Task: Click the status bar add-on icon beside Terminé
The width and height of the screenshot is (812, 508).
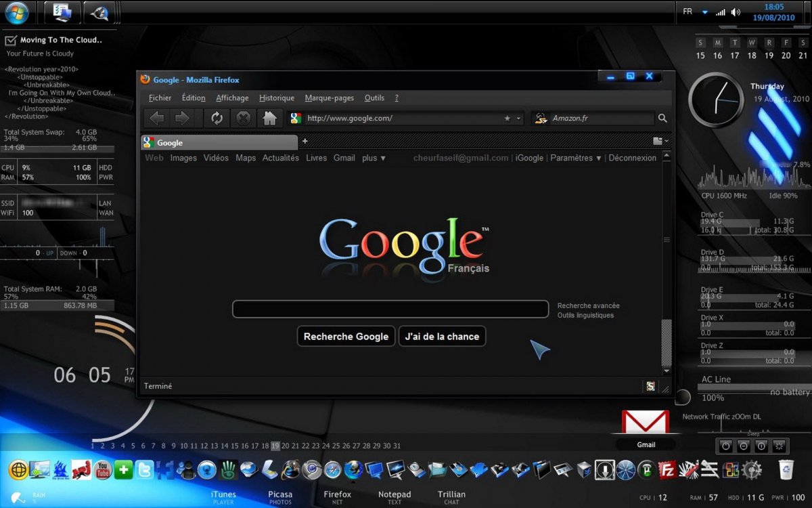Action: click(x=650, y=386)
